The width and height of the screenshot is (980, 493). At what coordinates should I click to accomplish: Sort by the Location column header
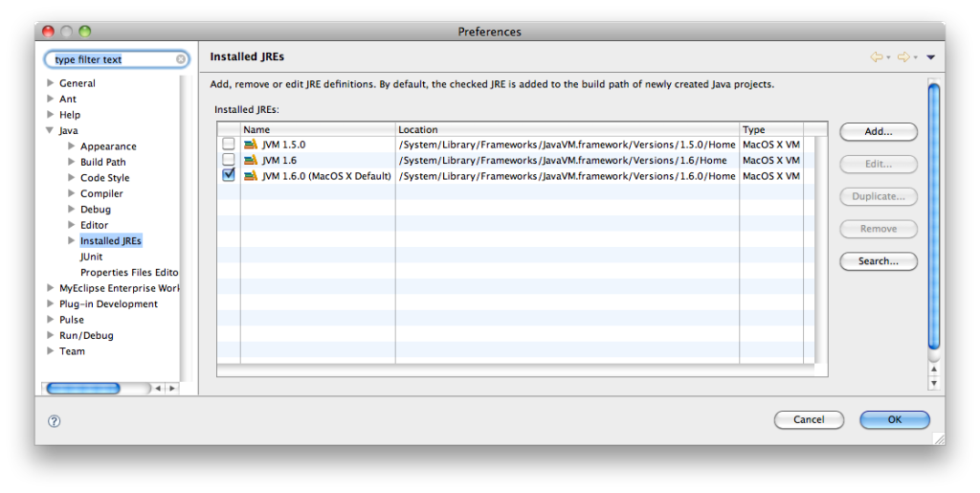click(x=568, y=129)
